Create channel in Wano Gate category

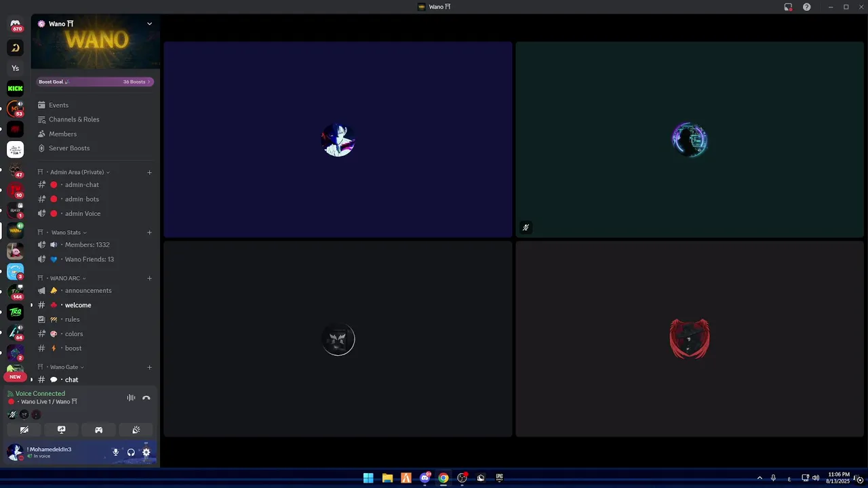(x=149, y=367)
